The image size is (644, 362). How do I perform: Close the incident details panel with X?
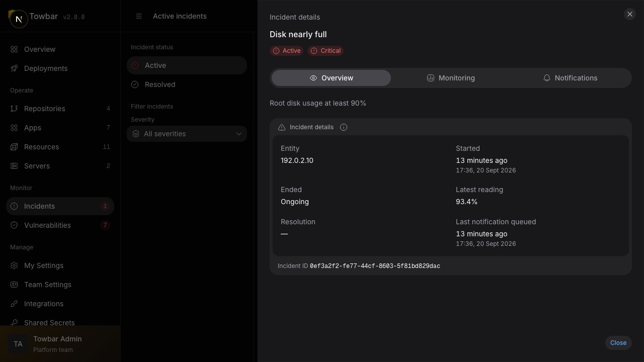[630, 14]
